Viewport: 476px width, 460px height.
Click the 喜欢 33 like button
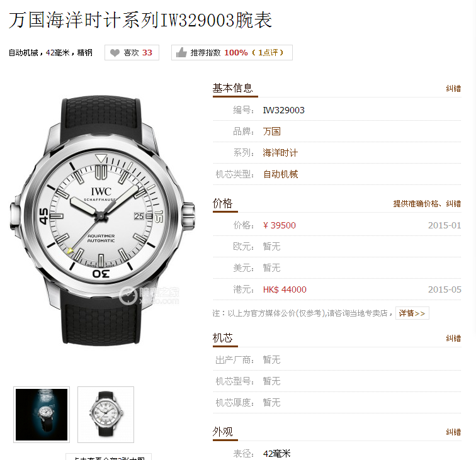click(132, 52)
